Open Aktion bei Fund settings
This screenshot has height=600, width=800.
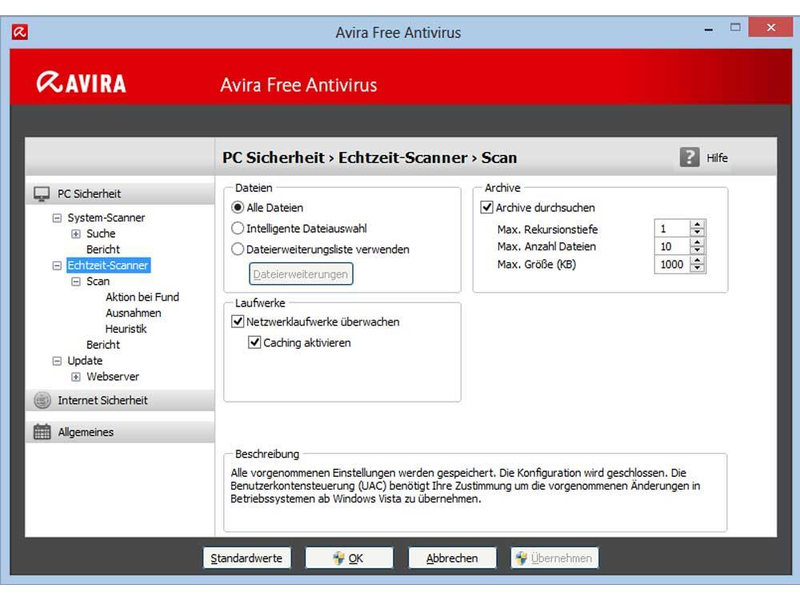click(142, 297)
